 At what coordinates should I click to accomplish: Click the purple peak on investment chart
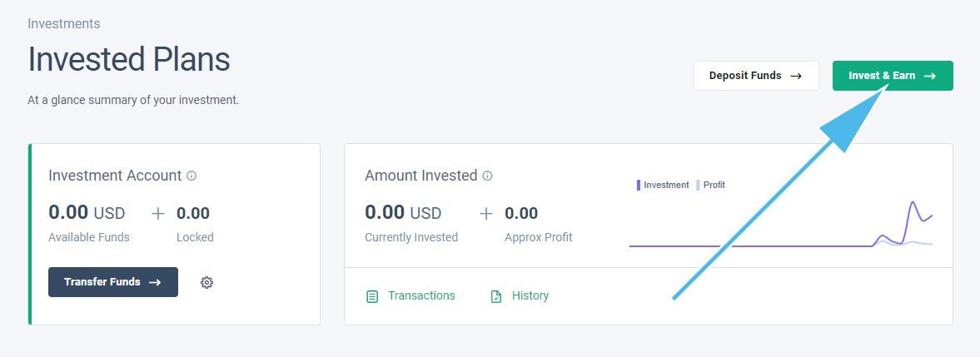[913, 203]
